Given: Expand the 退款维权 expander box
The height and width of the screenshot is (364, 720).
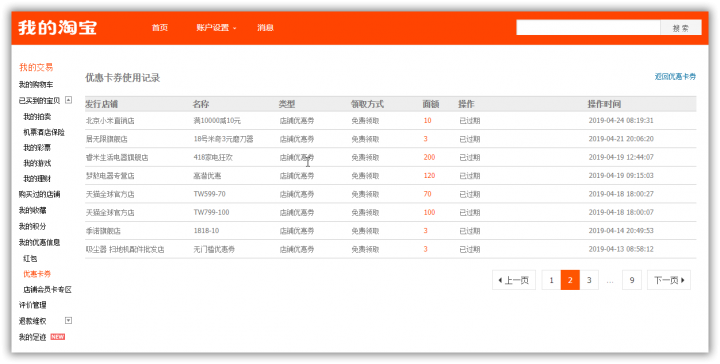Looking at the screenshot, I should pos(68,320).
